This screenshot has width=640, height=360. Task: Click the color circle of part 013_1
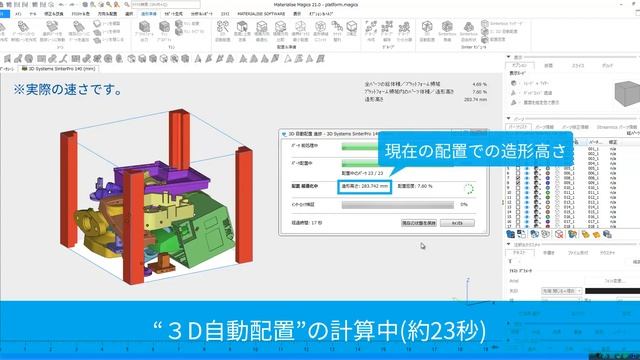tap(547, 202)
